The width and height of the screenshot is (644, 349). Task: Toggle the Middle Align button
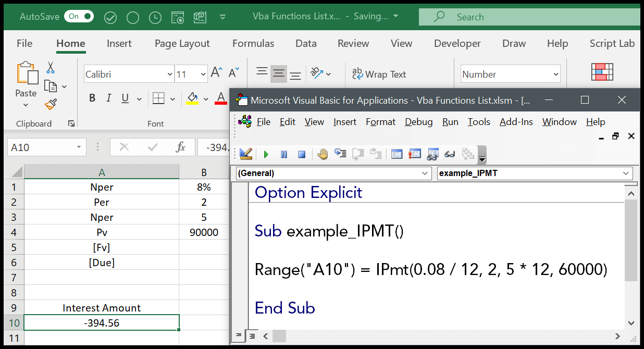(279, 74)
